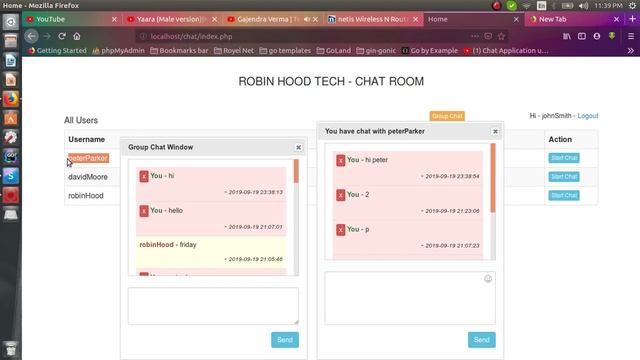Screen dimensions: 640x360
Task: Focus the group chat message textarea
Action: pyautogui.click(x=213, y=306)
